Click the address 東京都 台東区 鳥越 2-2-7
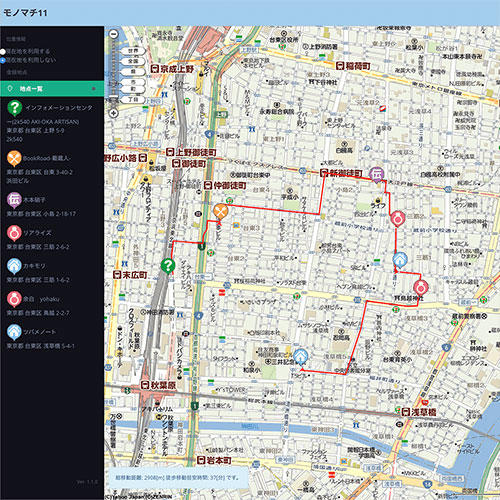 [38, 313]
